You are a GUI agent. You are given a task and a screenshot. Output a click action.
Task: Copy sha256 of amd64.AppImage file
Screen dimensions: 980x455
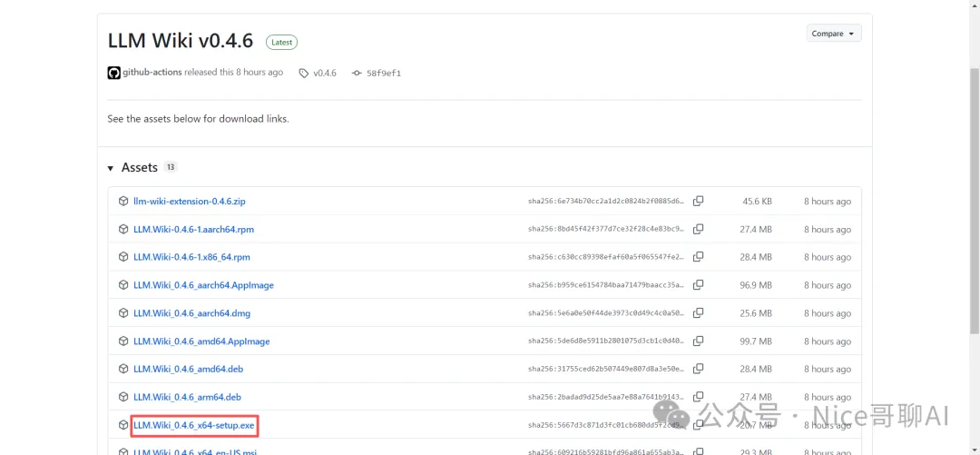click(698, 341)
